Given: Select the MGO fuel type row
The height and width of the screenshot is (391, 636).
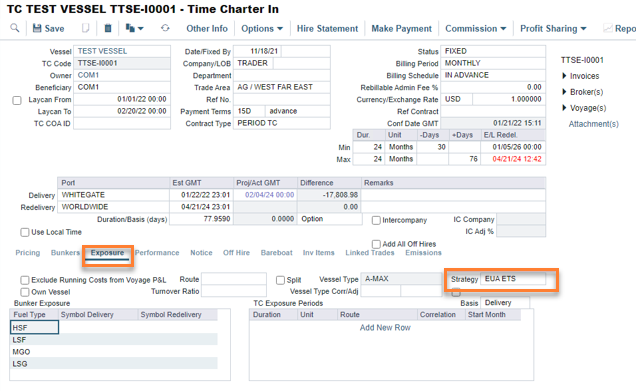Looking at the screenshot, I should tap(114, 352).
